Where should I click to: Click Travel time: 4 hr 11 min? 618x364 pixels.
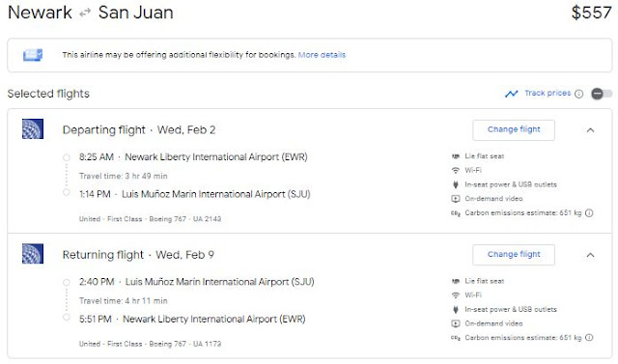[x=123, y=301]
